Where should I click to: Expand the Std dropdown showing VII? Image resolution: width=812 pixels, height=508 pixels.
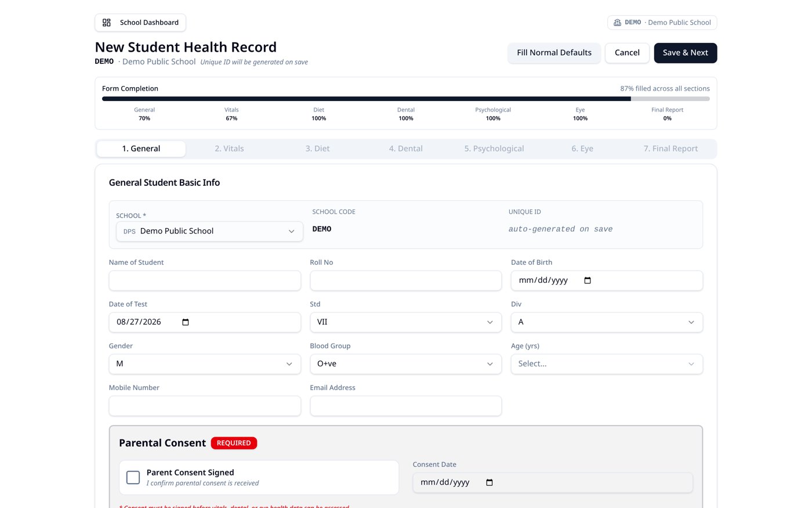[405, 322]
